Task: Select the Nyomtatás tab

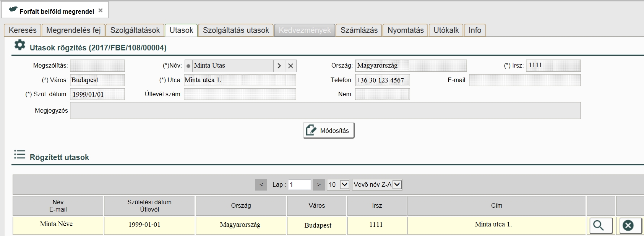Action: (406, 30)
